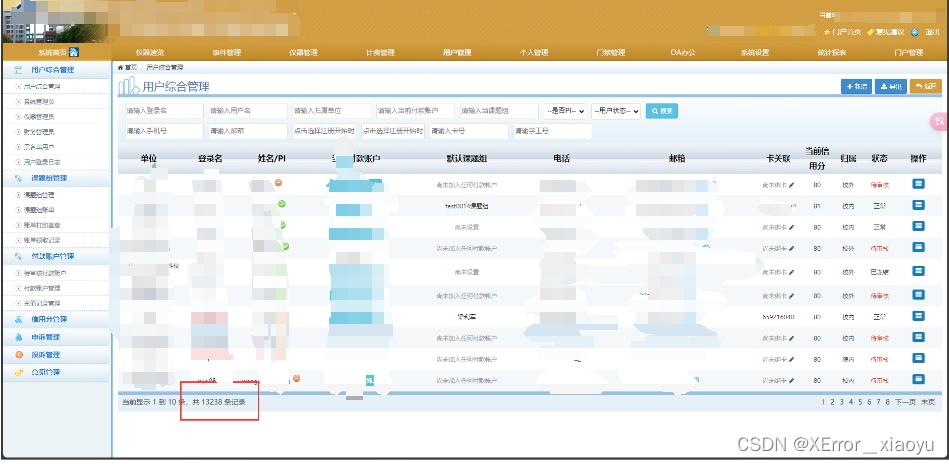Collapse the 用户综合管理 sidebar section header
Image resolution: width=949 pixels, height=464 pixels.
pos(56,70)
